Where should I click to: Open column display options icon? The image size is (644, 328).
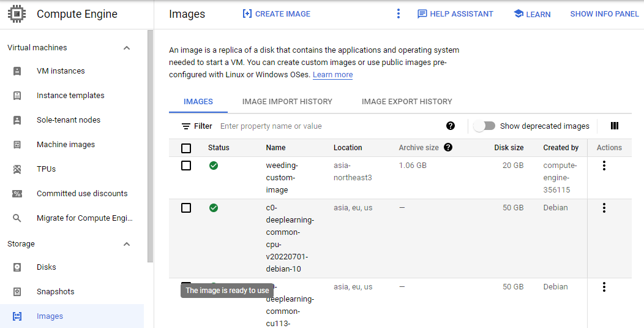[x=615, y=126]
